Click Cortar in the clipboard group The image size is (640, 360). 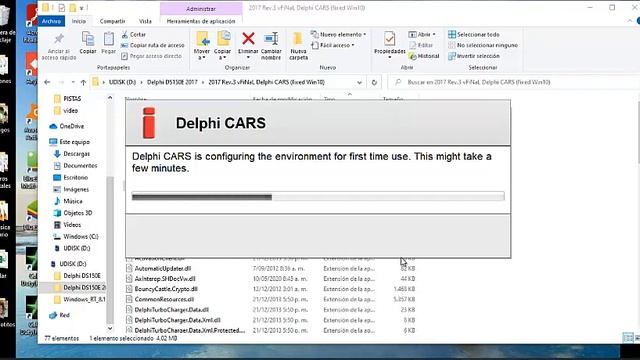point(133,35)
